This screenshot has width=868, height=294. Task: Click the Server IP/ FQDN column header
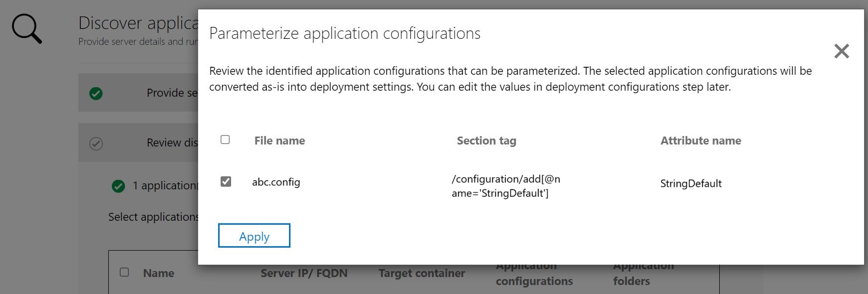[303, 273]
